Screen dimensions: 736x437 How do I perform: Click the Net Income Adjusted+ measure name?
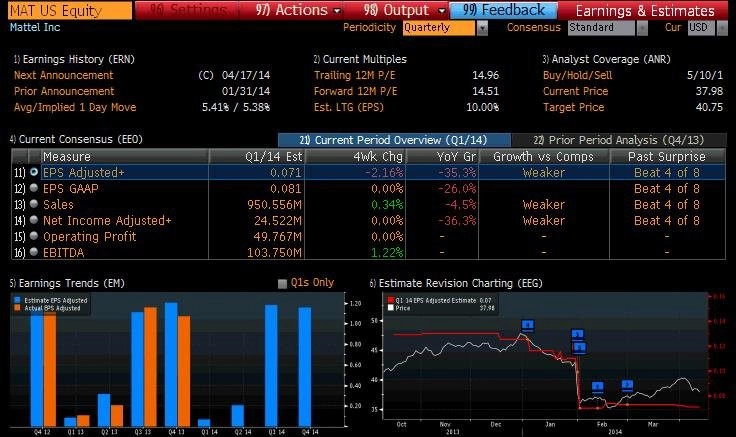coord(107,221)
